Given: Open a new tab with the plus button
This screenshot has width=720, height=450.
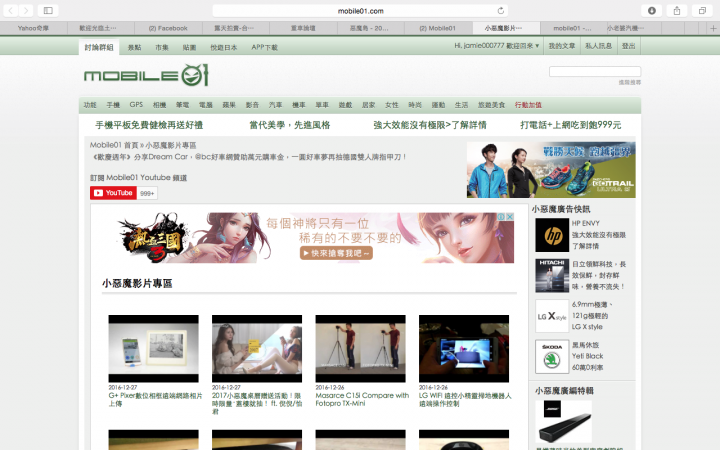Looking at the screenshot, I should (713, 28).
